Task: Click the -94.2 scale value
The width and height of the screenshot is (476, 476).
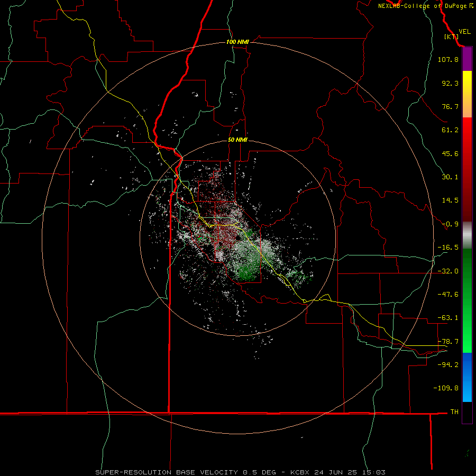Action: pos(448,364)
